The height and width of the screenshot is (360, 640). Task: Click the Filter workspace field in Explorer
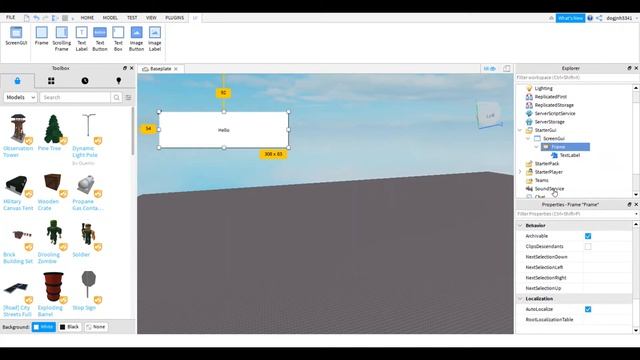click(575, 78)
